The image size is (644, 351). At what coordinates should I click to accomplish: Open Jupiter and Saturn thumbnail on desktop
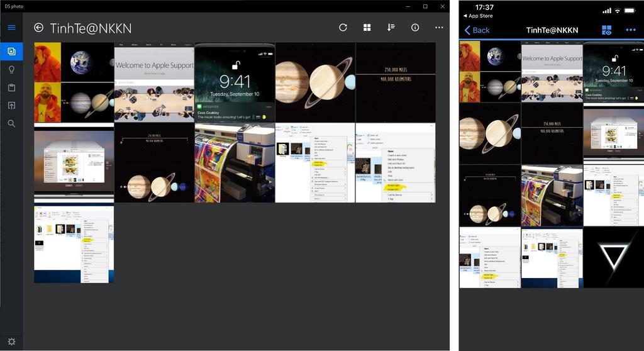click(x=315, y=82)
